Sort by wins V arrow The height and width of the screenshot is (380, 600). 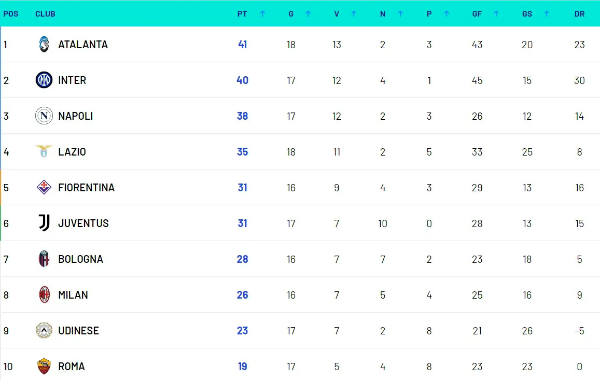pos(354,14)
